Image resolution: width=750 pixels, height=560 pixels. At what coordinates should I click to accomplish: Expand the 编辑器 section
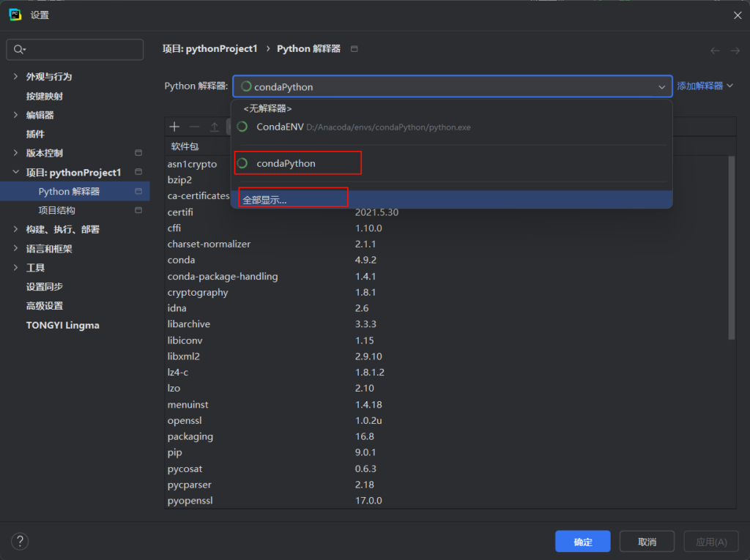click(x=16, y=115)
